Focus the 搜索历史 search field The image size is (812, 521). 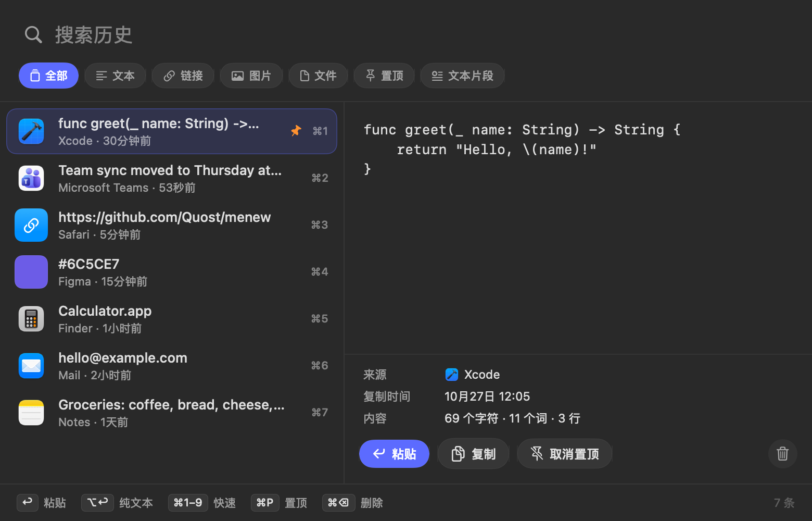(x=94, y=35)
